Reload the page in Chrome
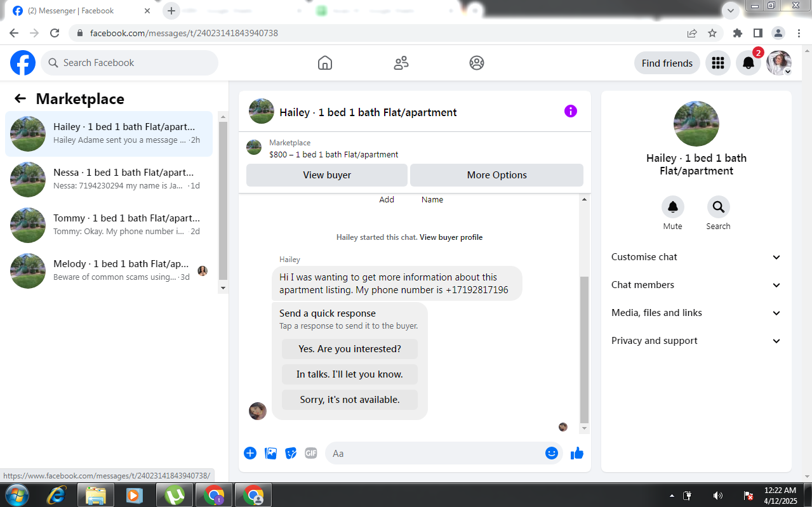 click(x=55, y=33)
